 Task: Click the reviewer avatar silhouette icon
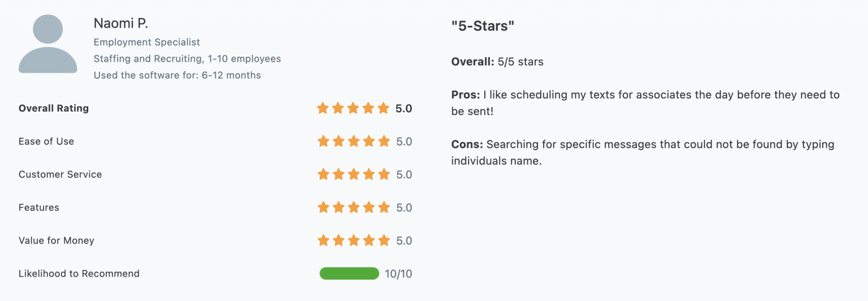point(48,44)
